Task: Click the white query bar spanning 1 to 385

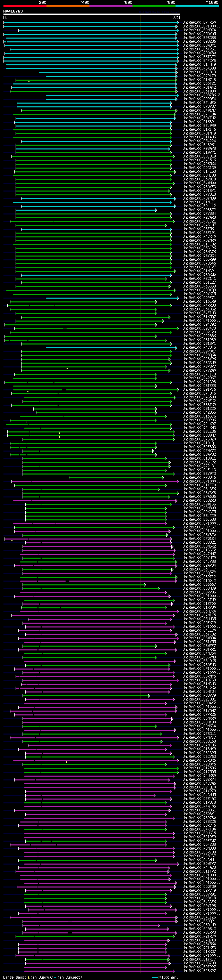Action: tap(92, 15)
